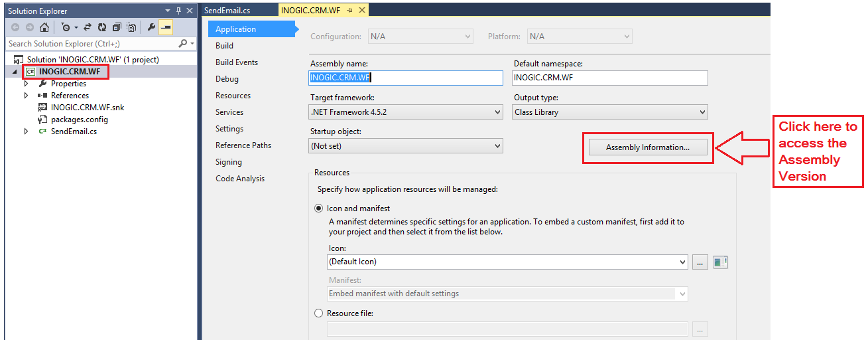
Task: Click the packages.config file icon
Action: click(x=42, y=120)
